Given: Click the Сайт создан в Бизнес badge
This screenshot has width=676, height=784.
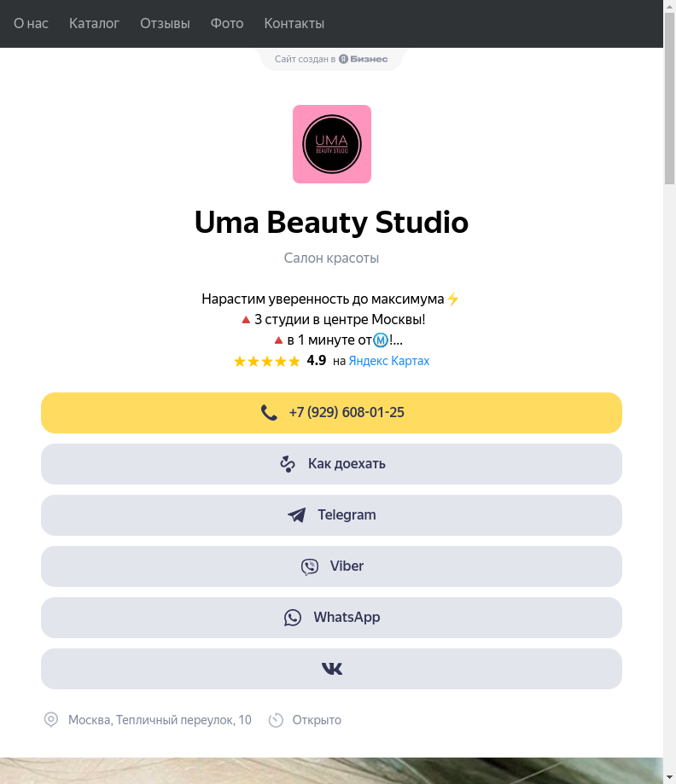Looking at the screenshot, I should point(331,59).
